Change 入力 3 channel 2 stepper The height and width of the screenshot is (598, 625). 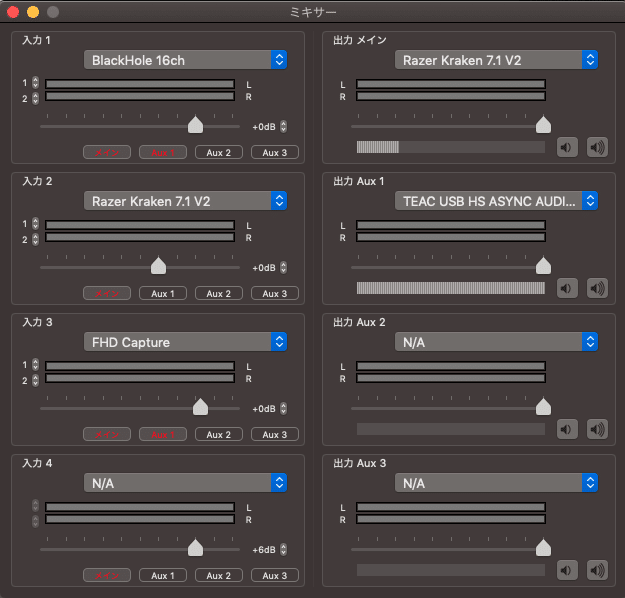[35, 380]
